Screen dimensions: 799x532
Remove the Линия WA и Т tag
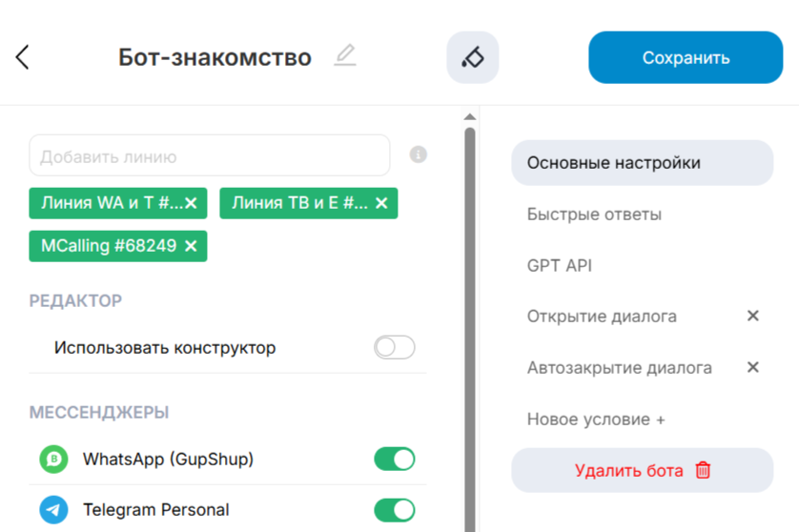click(191, 203)
